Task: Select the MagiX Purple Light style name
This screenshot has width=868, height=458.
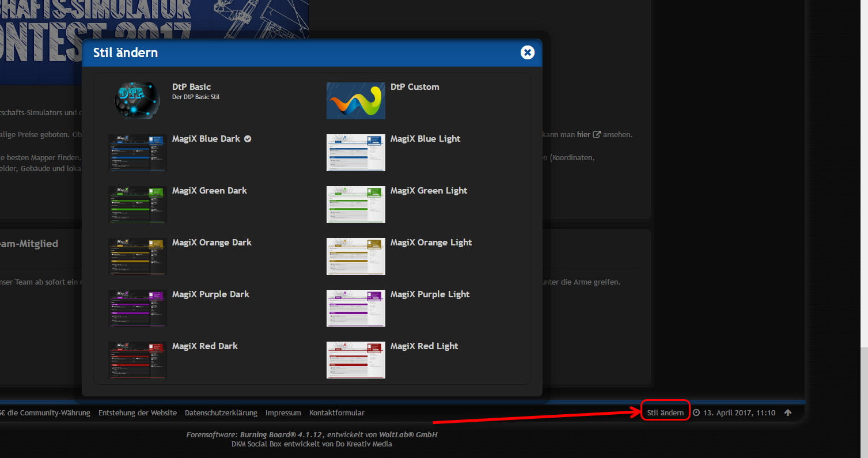Action: pos(430,294)
